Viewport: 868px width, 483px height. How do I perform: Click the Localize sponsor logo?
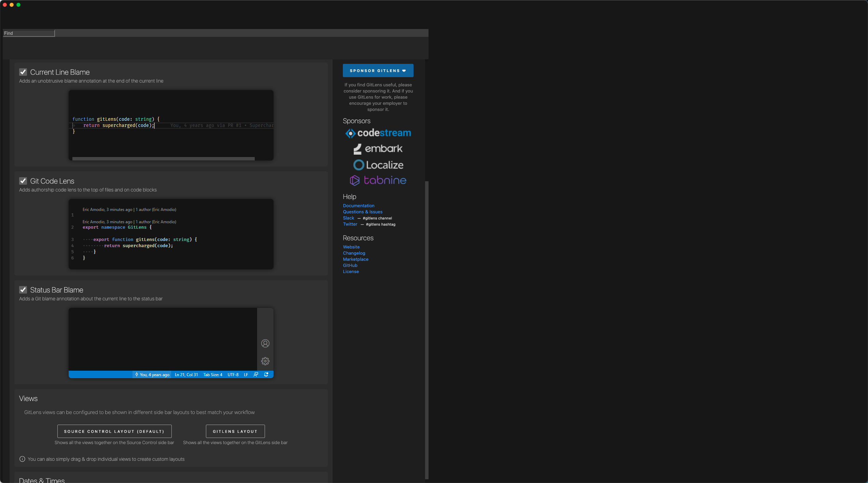(x=378, y=165)
